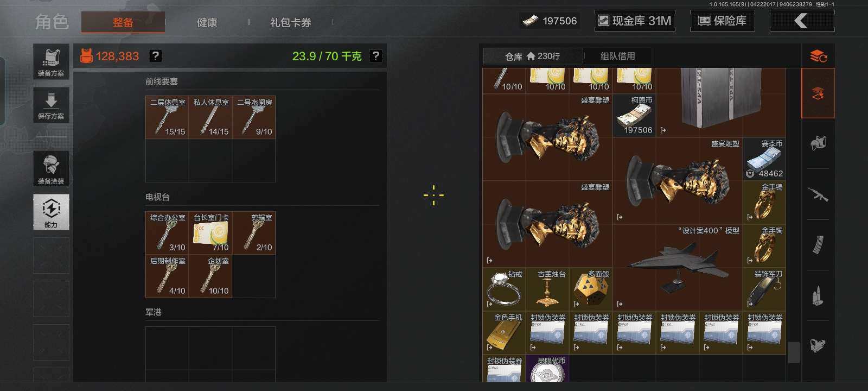Open the 现金库 31M cash vault button
The height and width of the screenshot is (391, 868).
pos(635,21)
